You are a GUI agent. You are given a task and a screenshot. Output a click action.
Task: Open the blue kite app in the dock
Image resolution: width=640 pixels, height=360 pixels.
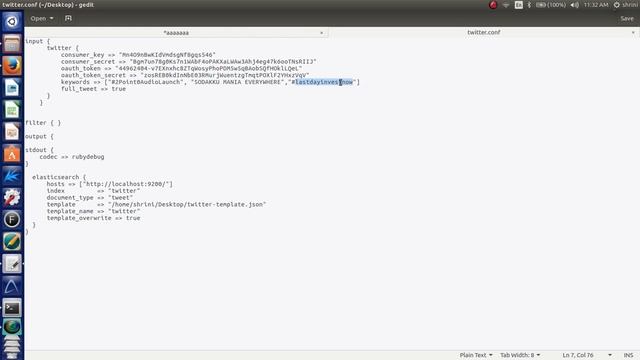(12, 176)
